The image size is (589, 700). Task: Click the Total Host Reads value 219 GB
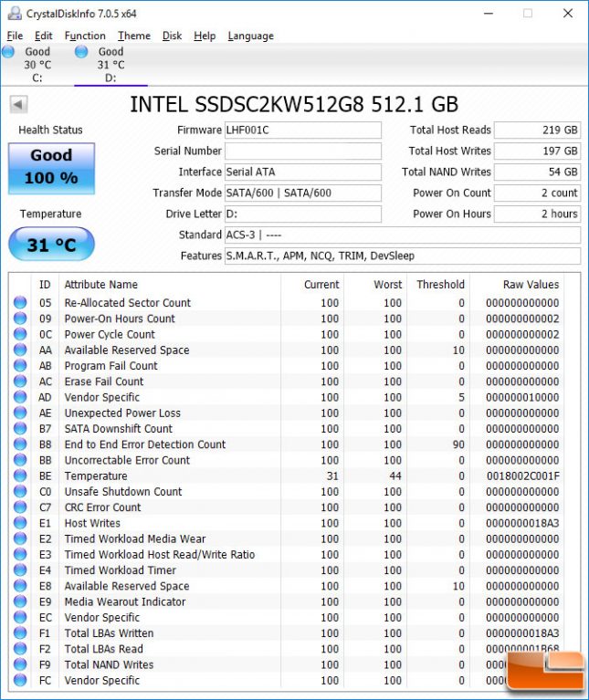coord(537,130)
